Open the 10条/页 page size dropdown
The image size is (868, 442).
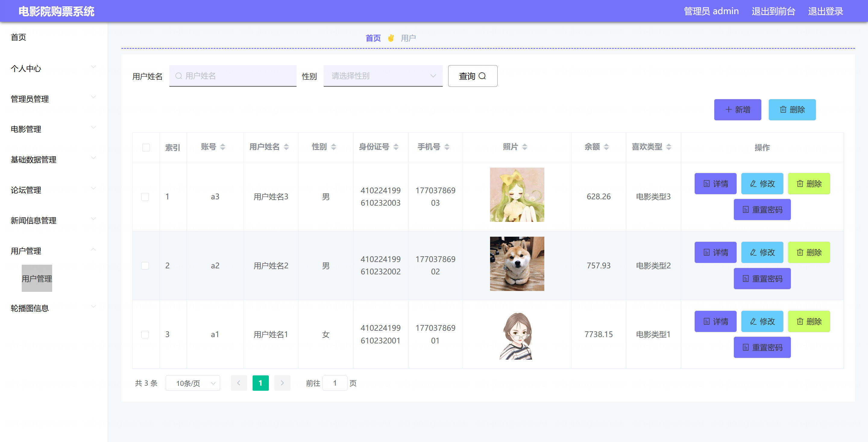pyautogui.click(x=193, y=383)
